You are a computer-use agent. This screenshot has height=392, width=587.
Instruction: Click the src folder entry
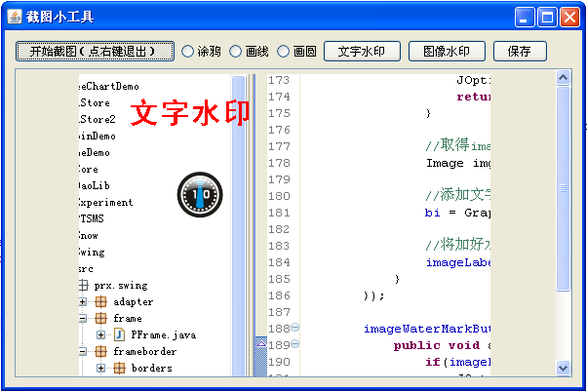point(86,269)
